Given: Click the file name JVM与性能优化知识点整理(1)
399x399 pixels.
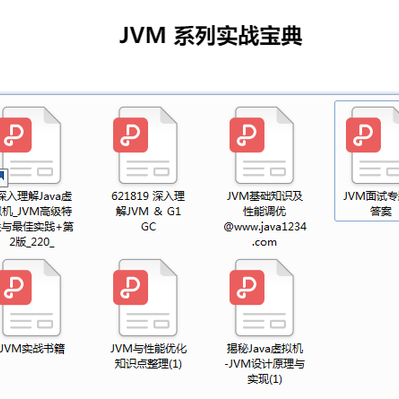Looking at the screenshot, I should (x=148, y=356).
